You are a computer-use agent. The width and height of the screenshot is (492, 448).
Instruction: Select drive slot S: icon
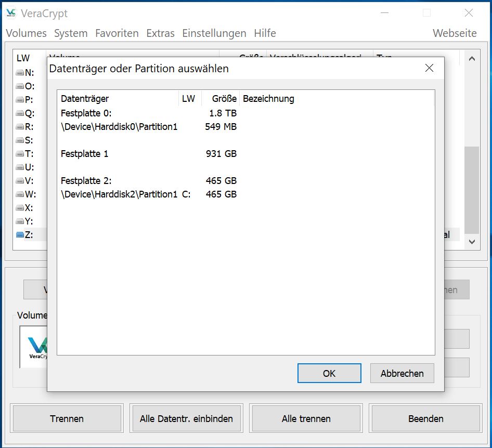[20, 140]
